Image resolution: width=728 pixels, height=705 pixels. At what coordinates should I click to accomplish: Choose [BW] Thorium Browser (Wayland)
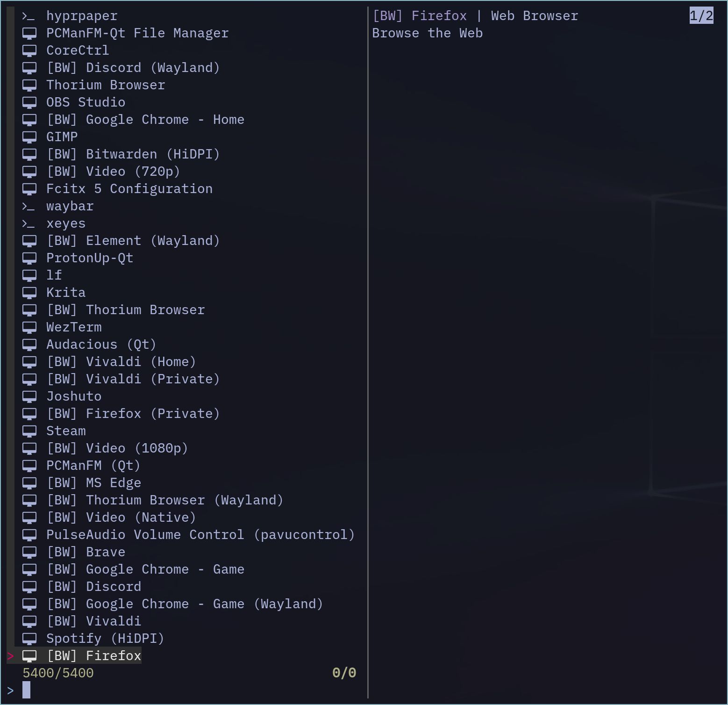click(165, 501)
